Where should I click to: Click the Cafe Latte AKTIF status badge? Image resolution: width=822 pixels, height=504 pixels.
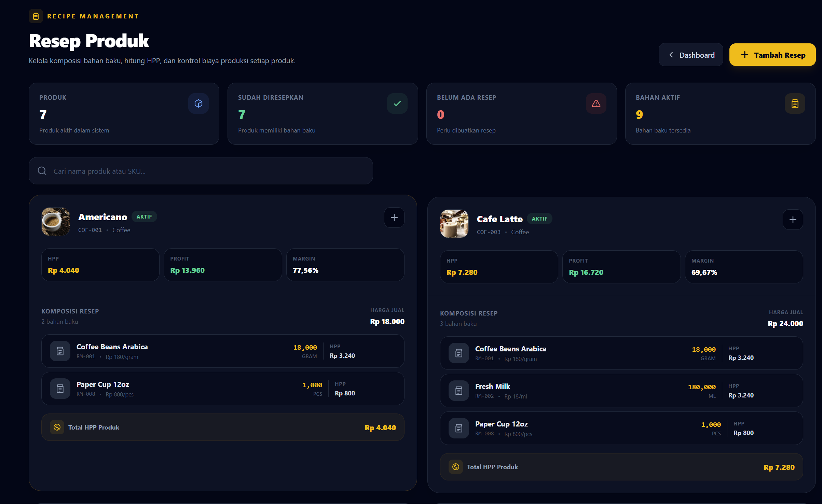click(x=539, y=219)
